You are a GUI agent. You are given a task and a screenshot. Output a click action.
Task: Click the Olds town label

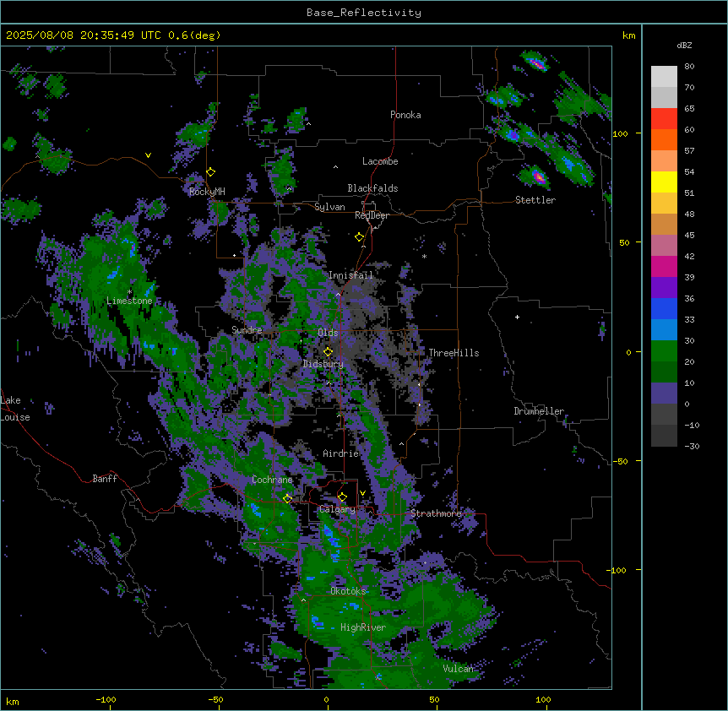pos(328,333)
